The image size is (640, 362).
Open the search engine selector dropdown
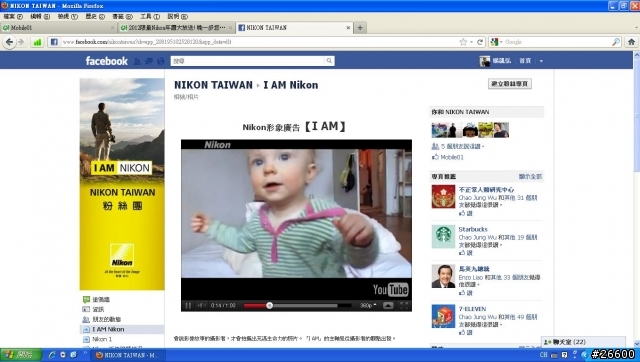(496, 42)
